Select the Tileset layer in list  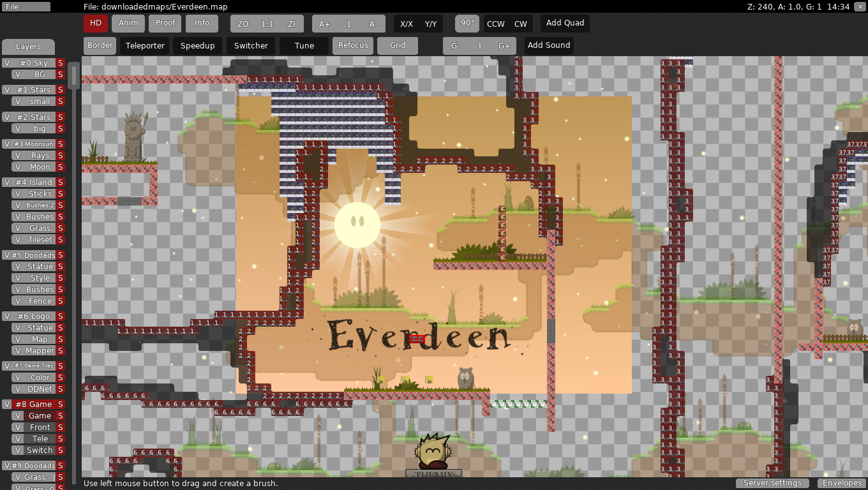pos(40,240)
